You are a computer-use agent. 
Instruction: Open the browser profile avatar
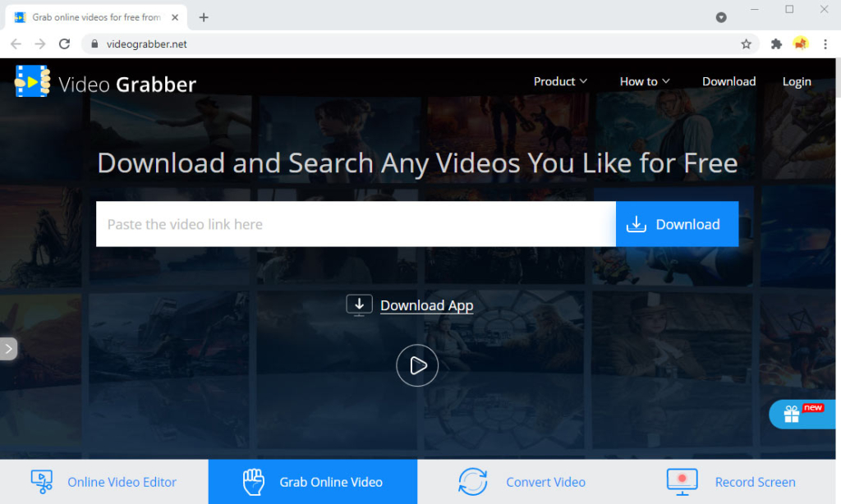tap(801, 44)
